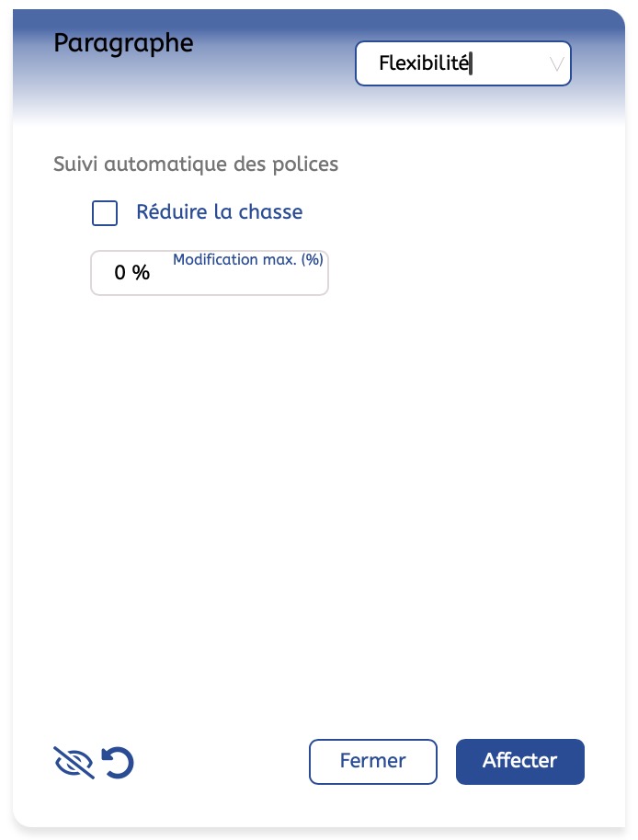Screen dimensions: 638x840
Task: Click the Réduire la chasse label text
Action: 219,212
